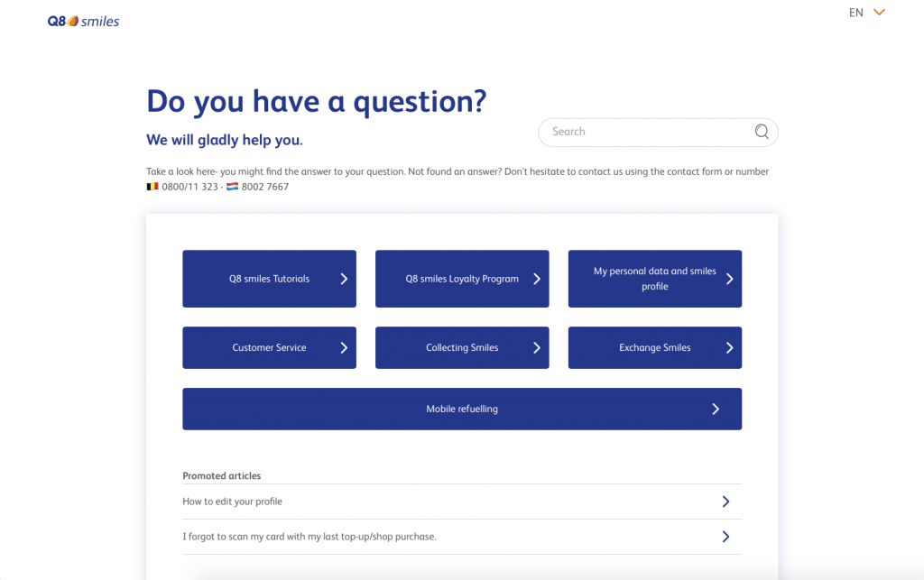The image size is (924, 580).
Task: Open the Collecting Smiles category
Action: [x=461, y=347]
